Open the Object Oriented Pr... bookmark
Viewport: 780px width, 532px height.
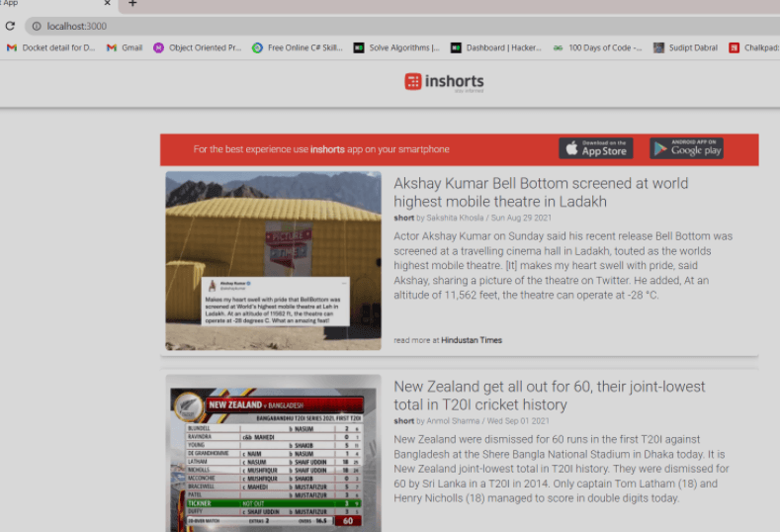pyautogui.click(x=198, y=47)
